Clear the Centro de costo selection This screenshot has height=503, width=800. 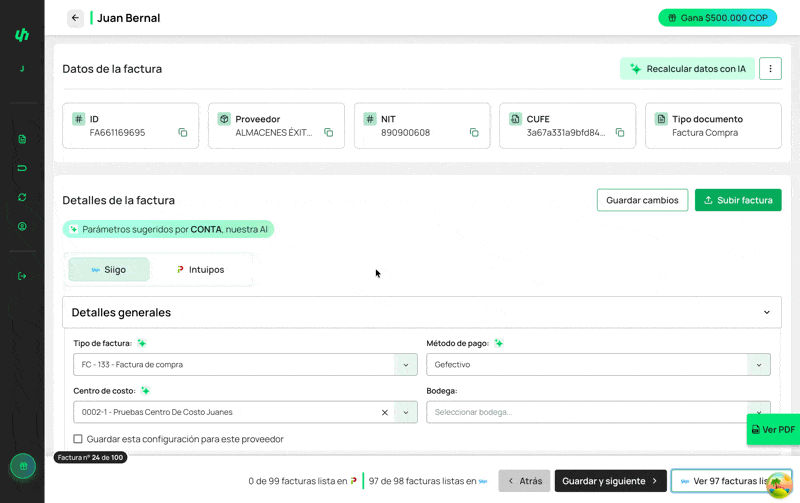pos(385,412)
